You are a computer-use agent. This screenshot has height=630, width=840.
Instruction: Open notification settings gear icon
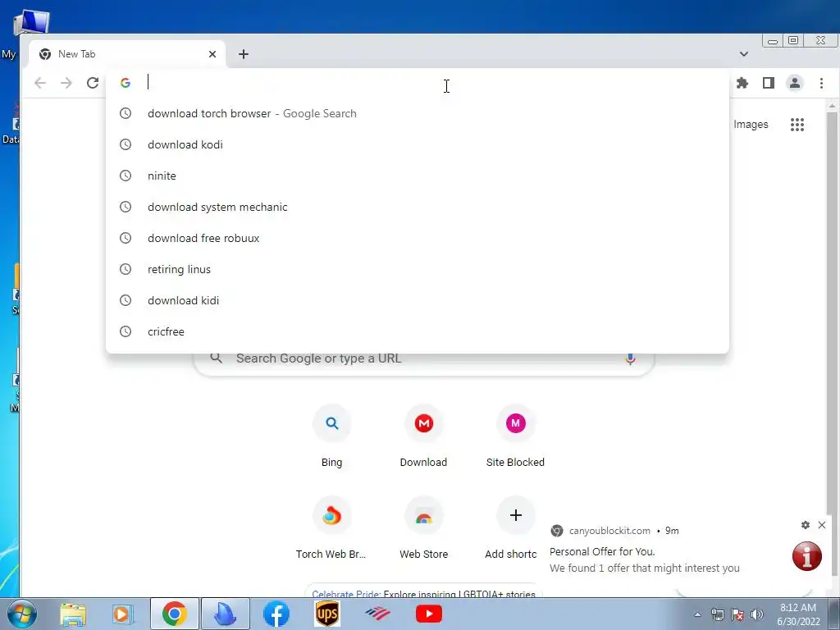806,525
